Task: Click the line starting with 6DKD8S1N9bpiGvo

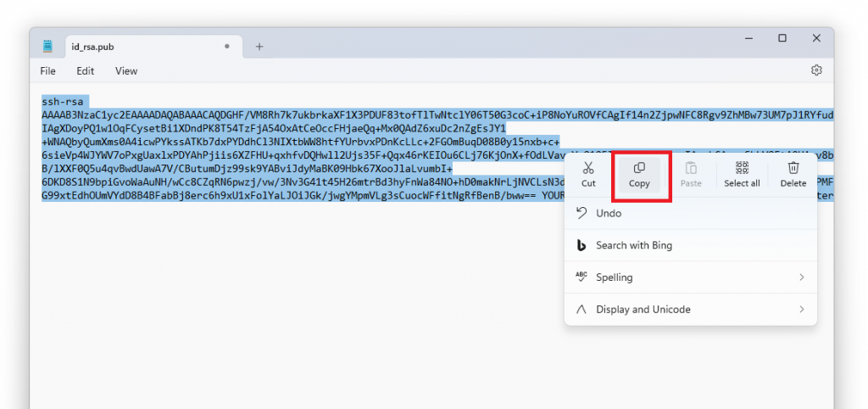Action: [x=303, y=182]
